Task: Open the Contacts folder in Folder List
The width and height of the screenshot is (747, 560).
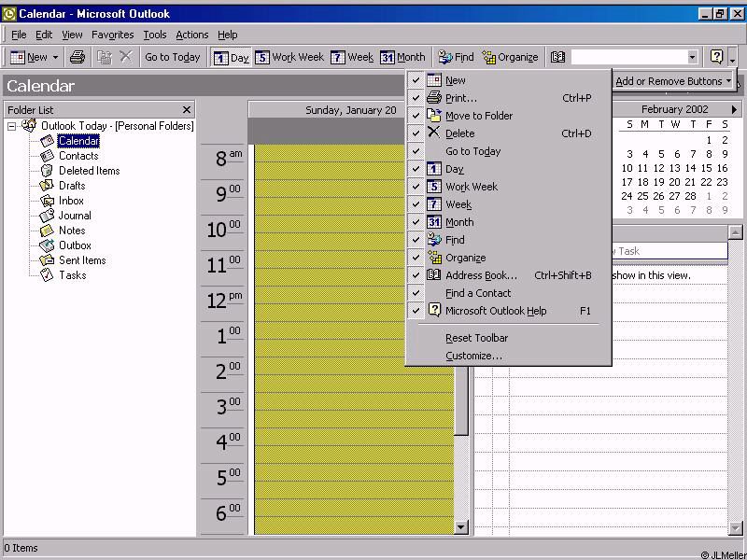Action: [78, 156]
